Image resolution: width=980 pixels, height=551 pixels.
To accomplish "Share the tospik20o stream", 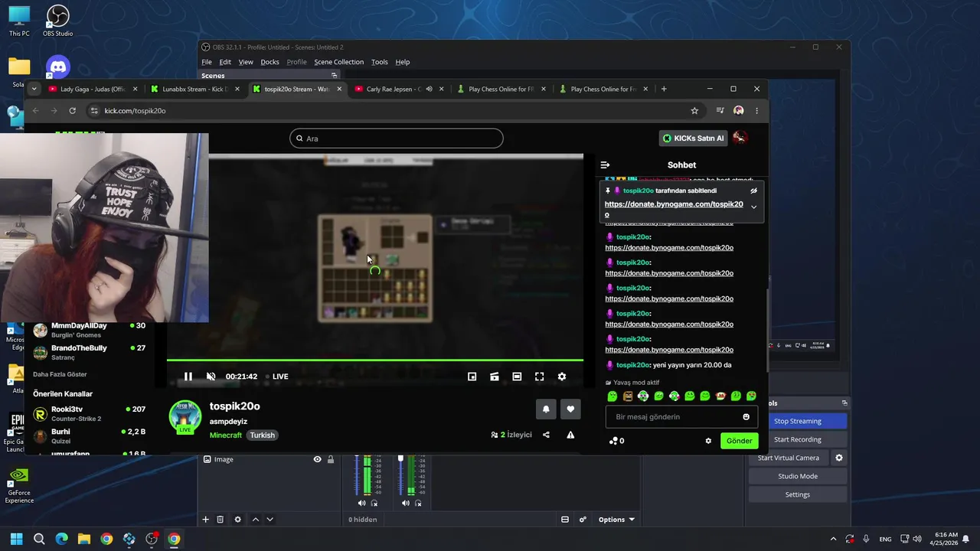I will click(x=546, y=435).
